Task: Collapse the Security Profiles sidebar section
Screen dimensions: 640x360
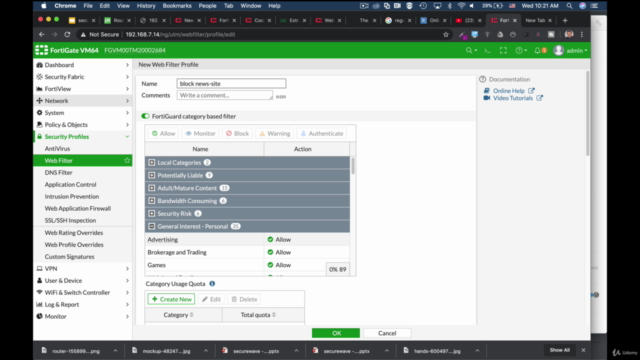Action: tap(82, 137)
